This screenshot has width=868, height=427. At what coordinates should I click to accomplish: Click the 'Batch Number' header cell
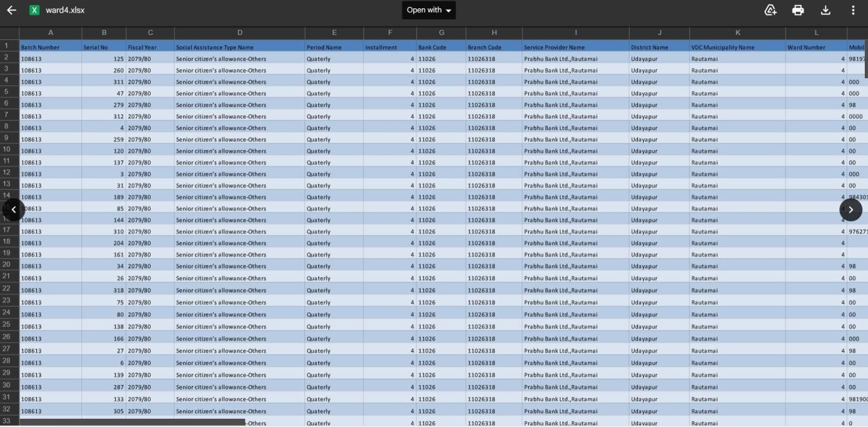point(50,47)
